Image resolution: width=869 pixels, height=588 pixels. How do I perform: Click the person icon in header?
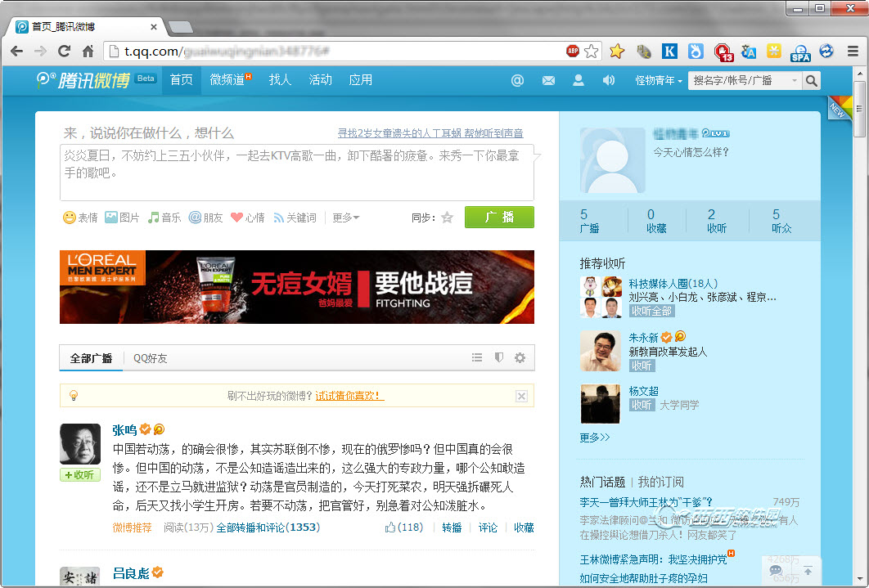[578, 80]
